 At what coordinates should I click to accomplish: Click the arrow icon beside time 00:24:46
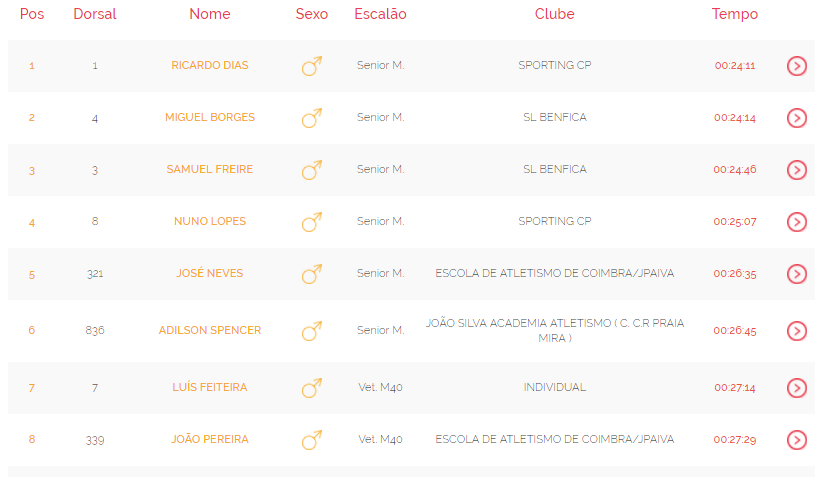point(797,170)
